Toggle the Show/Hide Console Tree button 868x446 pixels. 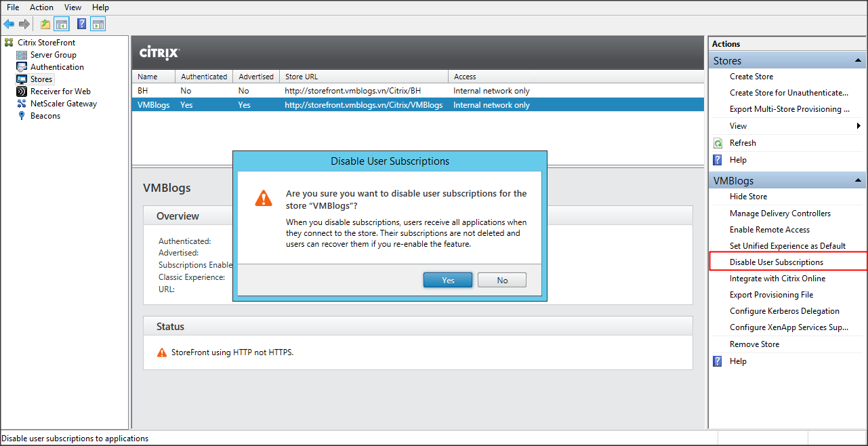[62, 24]
